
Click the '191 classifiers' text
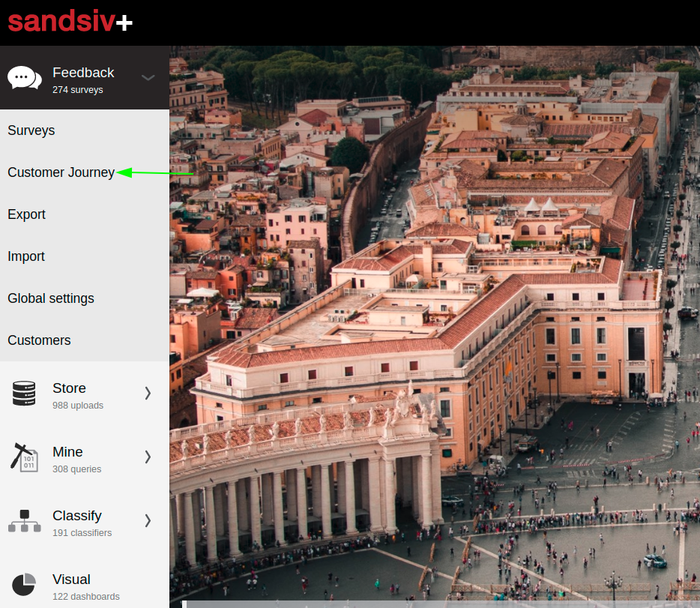point(82,532)
